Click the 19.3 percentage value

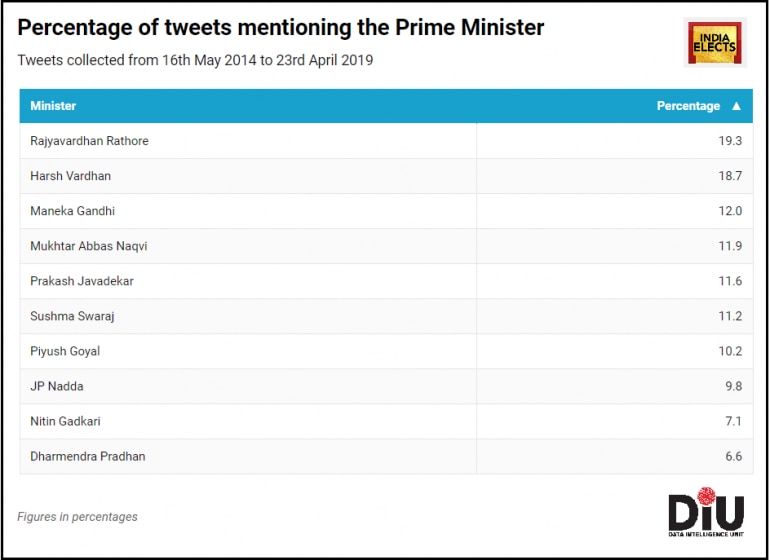[x=730, y=141]
